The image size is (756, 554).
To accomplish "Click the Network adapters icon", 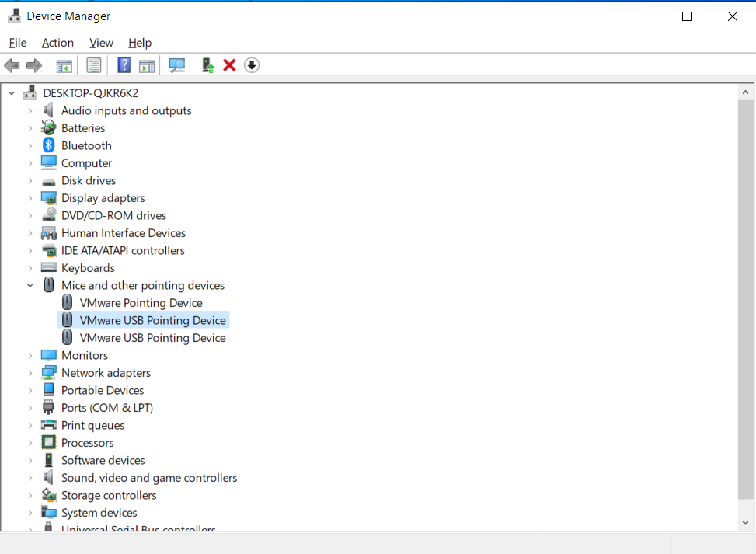I will [x=49, y=373].
